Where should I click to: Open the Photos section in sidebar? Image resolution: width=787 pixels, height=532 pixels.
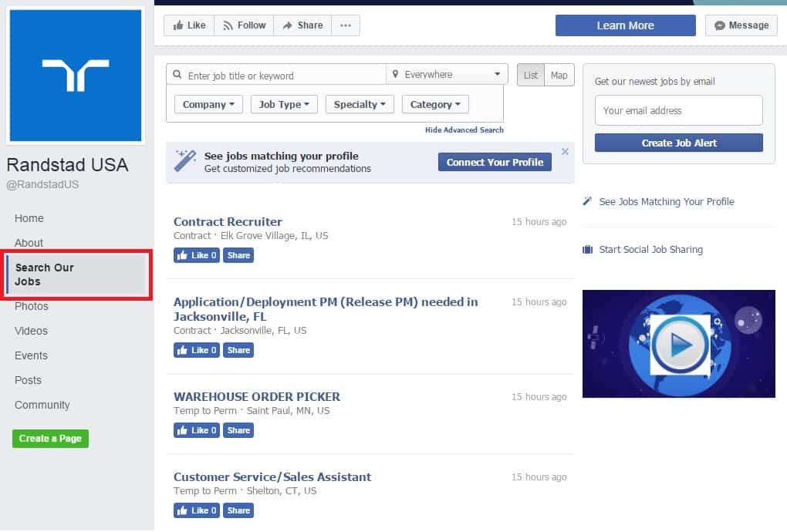32,306
